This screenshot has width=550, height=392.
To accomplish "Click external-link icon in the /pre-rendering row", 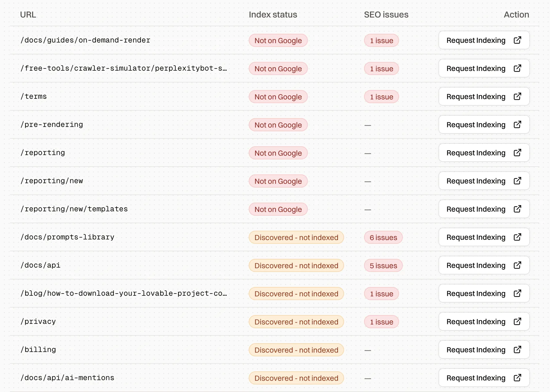I will [517, 124].
